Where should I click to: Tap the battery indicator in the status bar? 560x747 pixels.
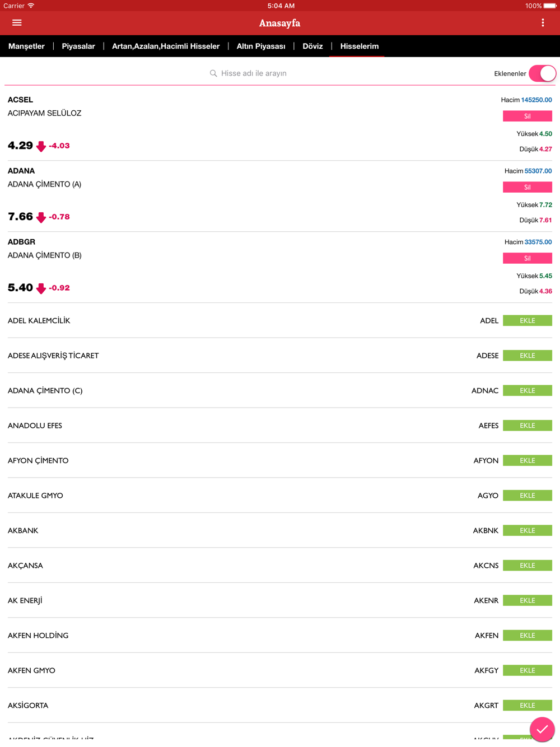549,6
